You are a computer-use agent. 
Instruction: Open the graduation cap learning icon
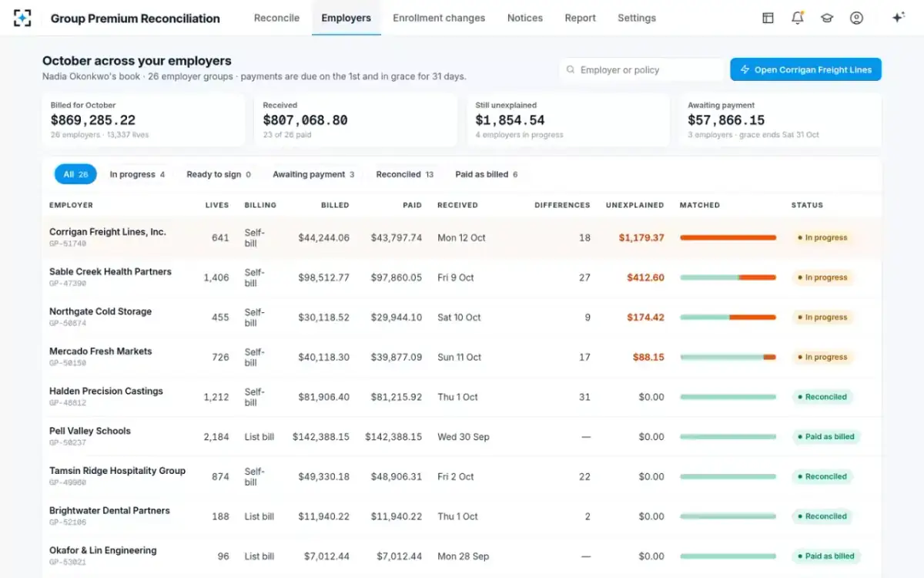827,18
